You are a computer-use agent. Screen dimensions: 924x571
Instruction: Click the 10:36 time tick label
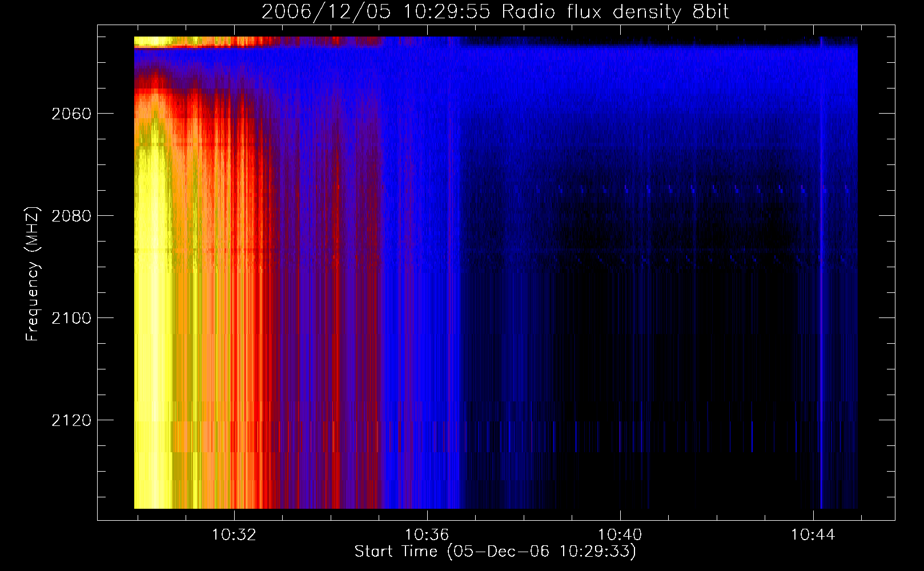click(427, 535)
